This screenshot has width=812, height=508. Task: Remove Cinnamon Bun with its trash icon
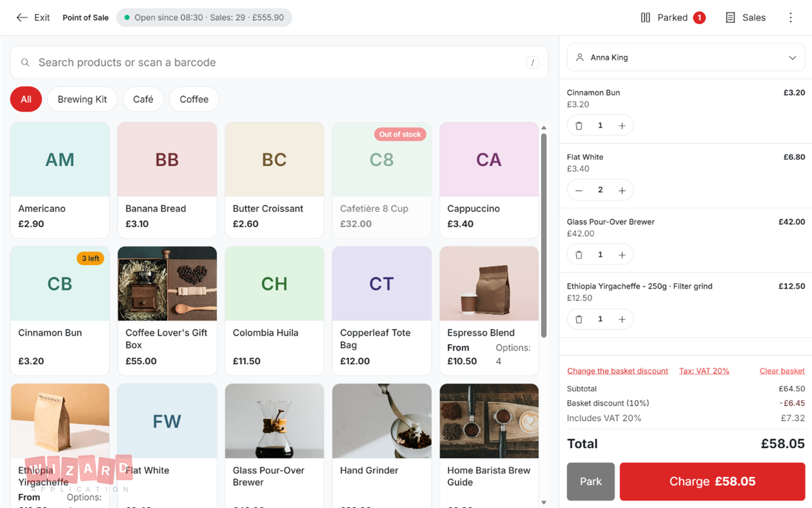tap(579, 126)
